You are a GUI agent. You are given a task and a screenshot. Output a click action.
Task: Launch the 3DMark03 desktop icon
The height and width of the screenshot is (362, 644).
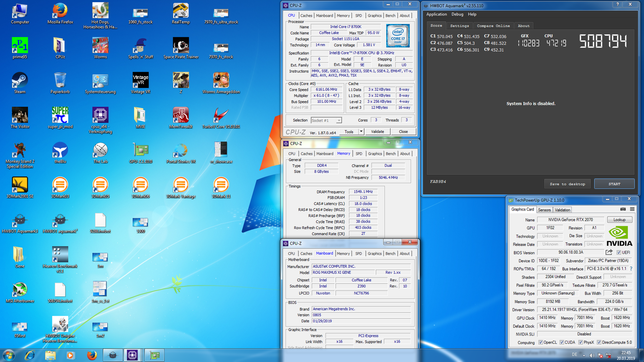pos(60,188)
